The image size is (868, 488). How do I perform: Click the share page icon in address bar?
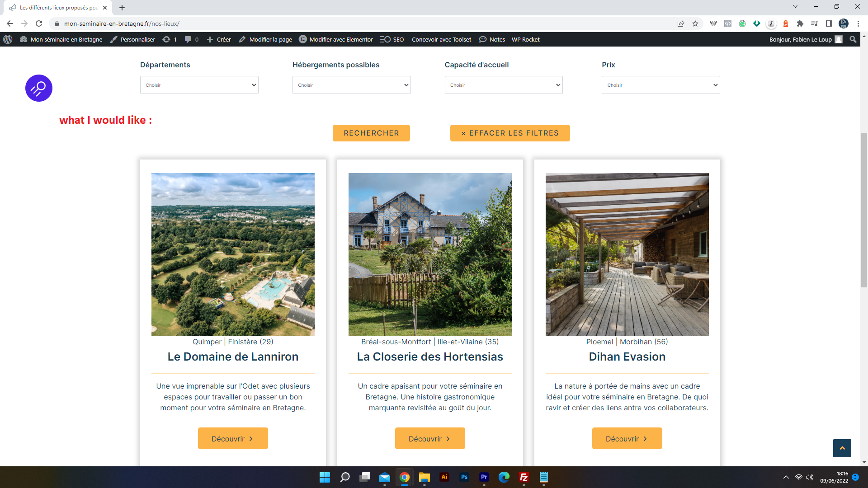[681, 23]
